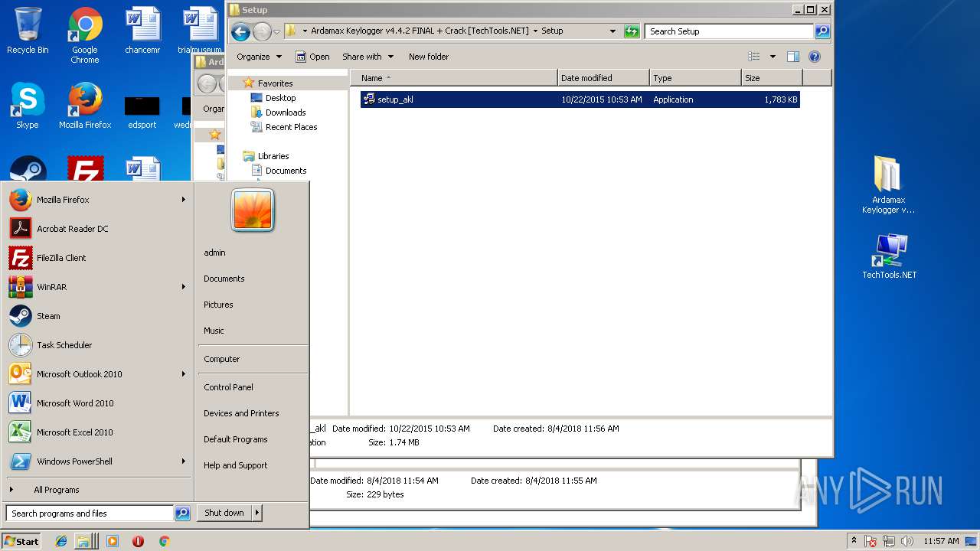Viewport: 980px width, 551px height.
Task: Toggle the preview pane button
Action: (793, 57)
